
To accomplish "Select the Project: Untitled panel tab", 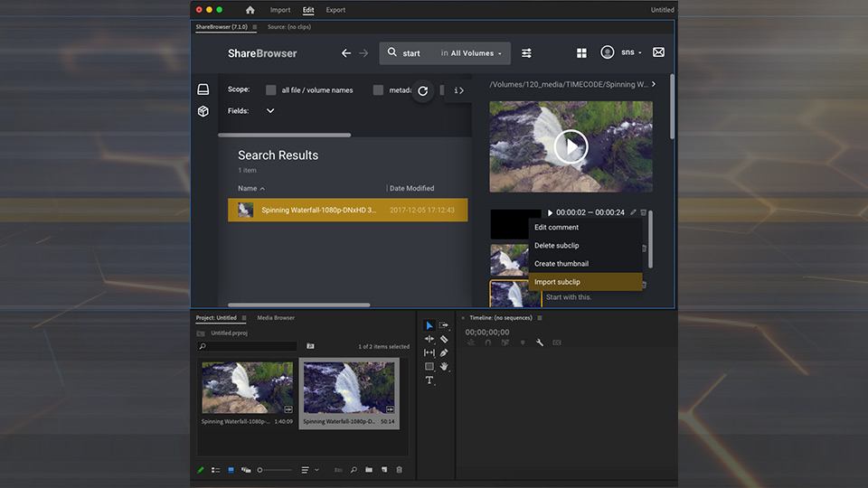I will click(216, 317).
